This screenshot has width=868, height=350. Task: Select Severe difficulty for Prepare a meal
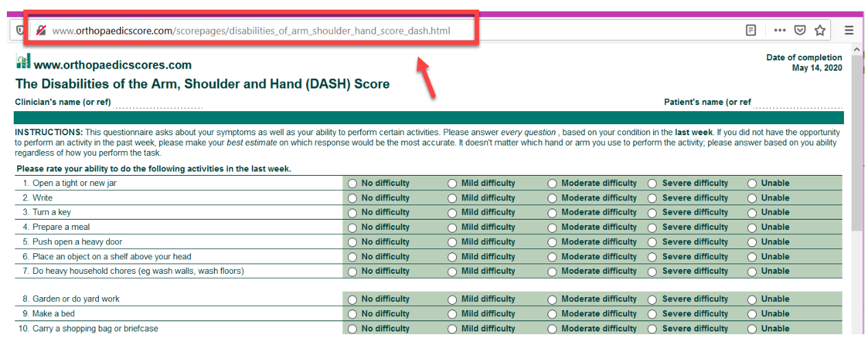point(653,227)
